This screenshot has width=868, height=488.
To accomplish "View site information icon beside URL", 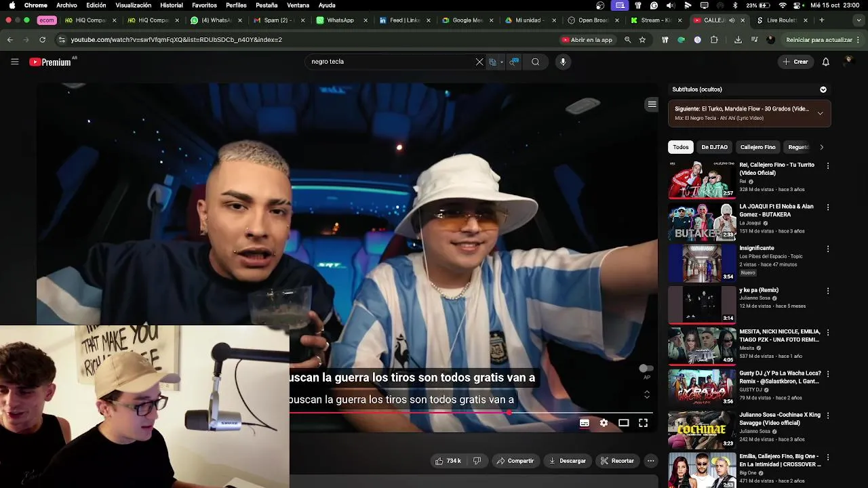I will coord(62,40).
